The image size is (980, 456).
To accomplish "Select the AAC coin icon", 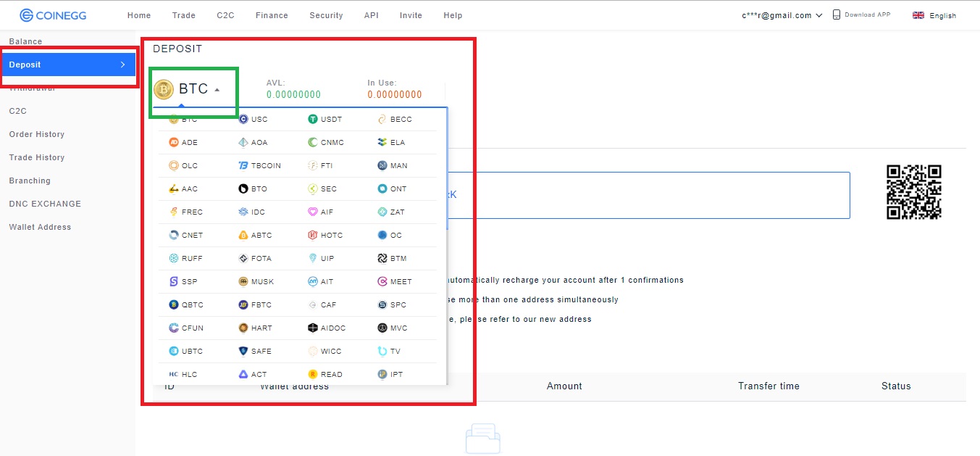I will (x=174, y=188).
